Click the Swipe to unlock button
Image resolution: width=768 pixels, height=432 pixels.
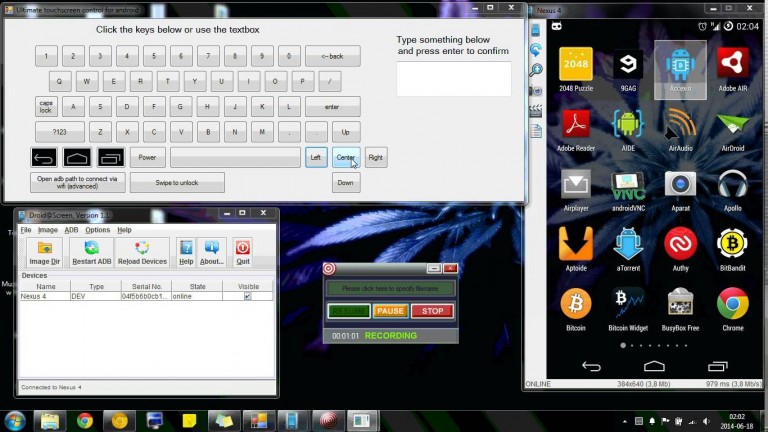click(177, 182)
